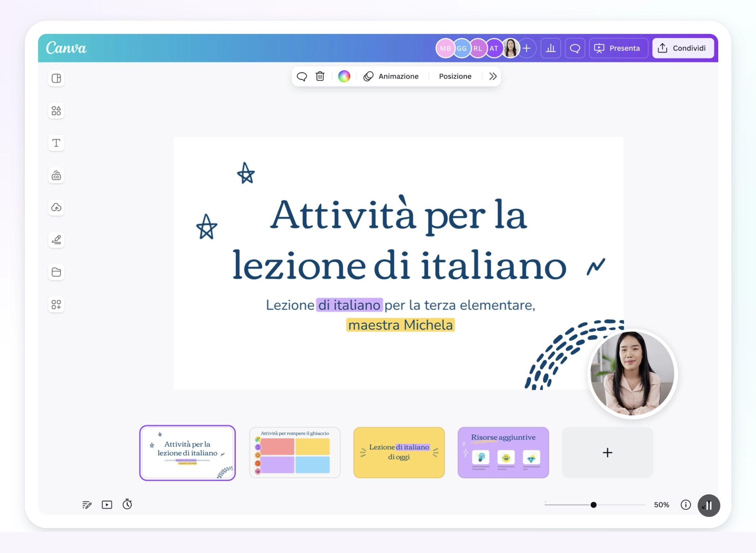
Task: Select the Draw pen tool
Action: [56, 240]
